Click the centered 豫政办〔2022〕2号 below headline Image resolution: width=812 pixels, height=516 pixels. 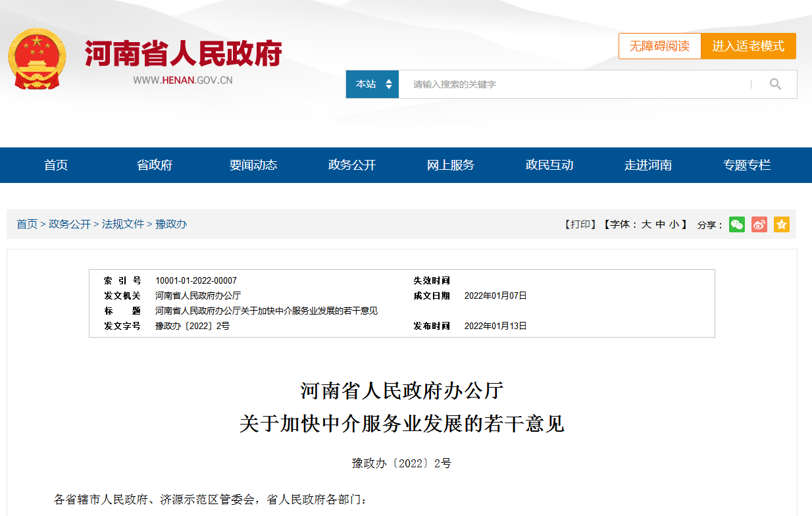pos(401,463)
